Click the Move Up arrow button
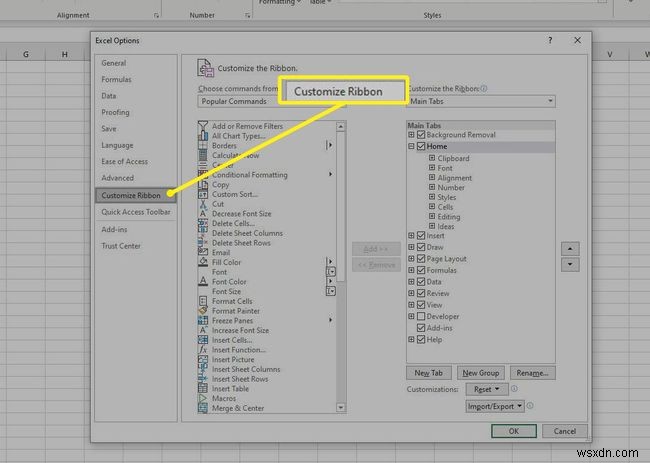 [570, 249]
